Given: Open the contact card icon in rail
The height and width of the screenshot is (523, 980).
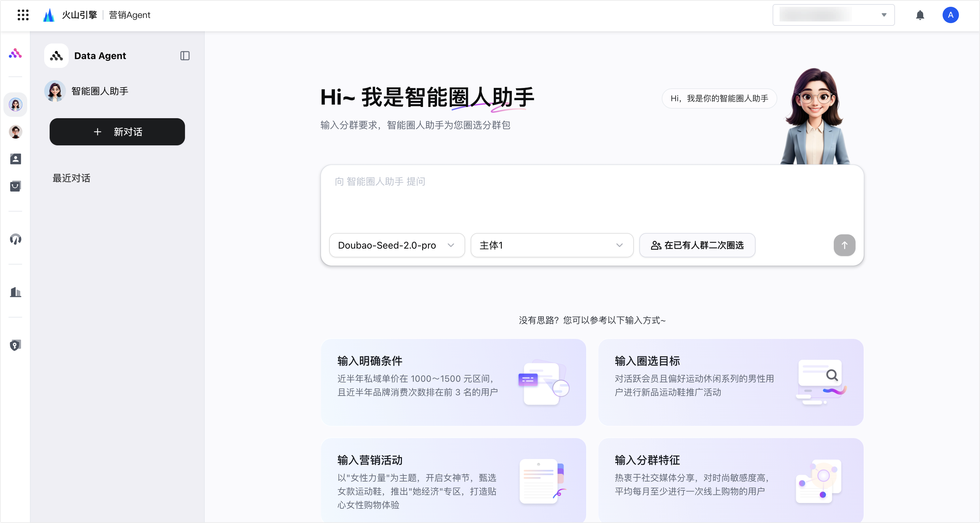Looking at the screenshot, I should (15, 159).
